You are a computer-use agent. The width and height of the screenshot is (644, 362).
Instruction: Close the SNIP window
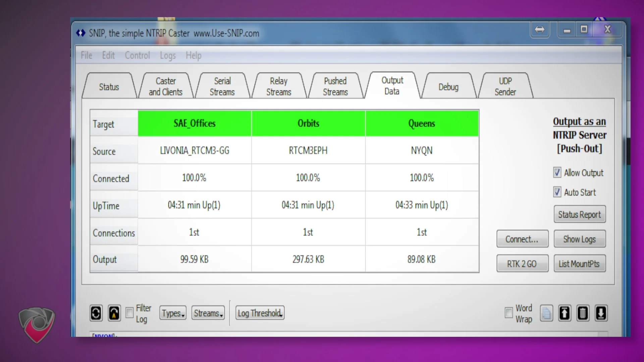[607, 29]
